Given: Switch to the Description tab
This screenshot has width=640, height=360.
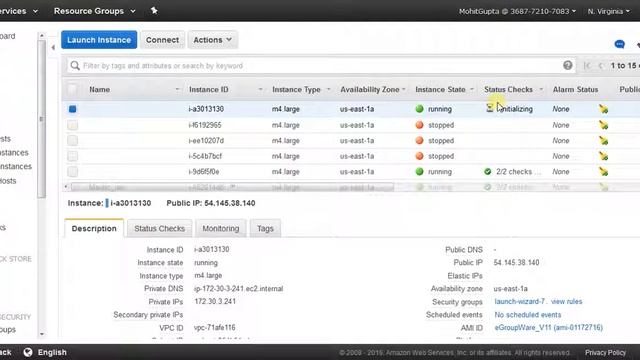Looking at the screenshot, I should tap(94, 228).
